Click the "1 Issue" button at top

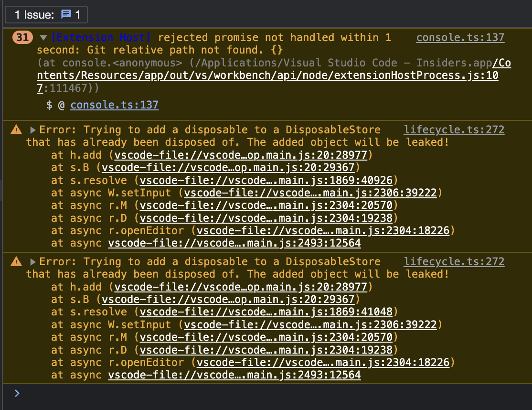[x=46, y=14]
